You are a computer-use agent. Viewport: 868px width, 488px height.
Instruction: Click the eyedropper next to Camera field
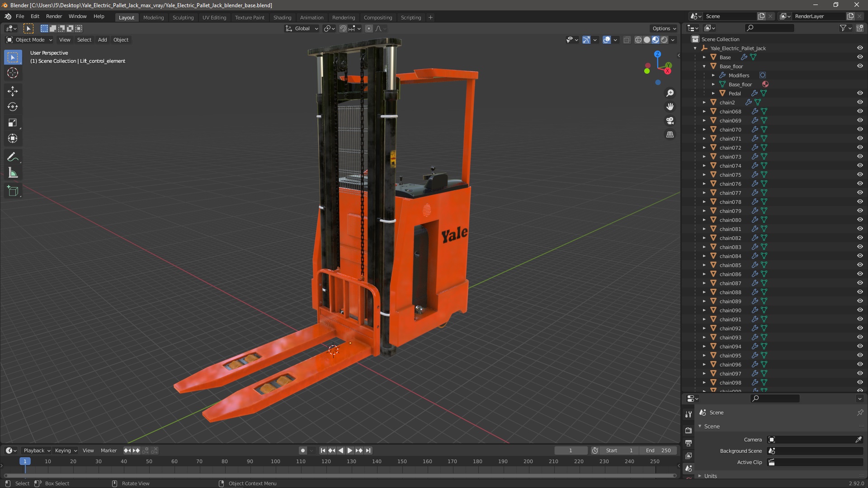[x=859, y=440]
